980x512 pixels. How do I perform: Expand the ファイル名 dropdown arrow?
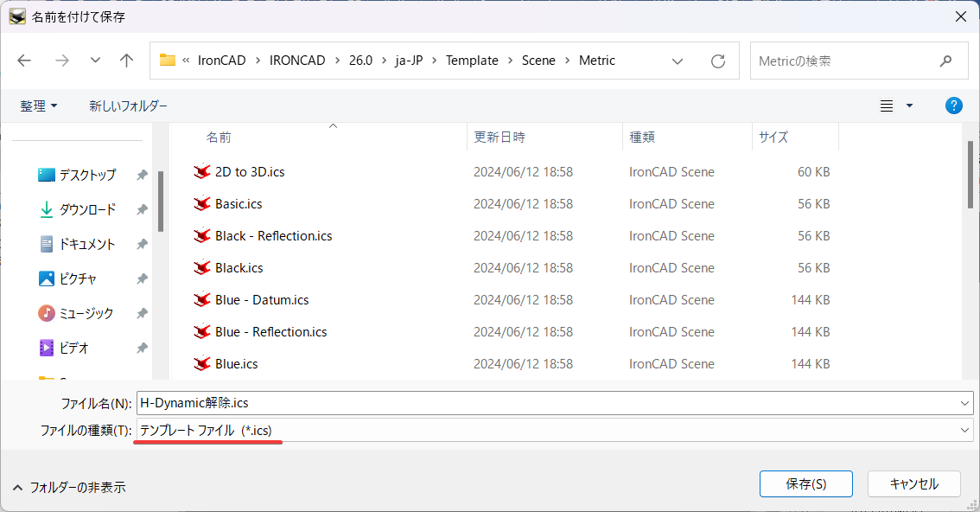pyautogui.click(x=964, y=403)
